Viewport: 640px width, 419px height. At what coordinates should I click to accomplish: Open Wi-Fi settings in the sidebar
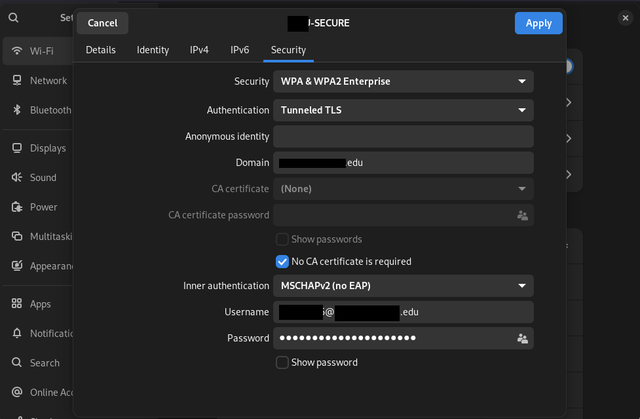click(38, 51)
